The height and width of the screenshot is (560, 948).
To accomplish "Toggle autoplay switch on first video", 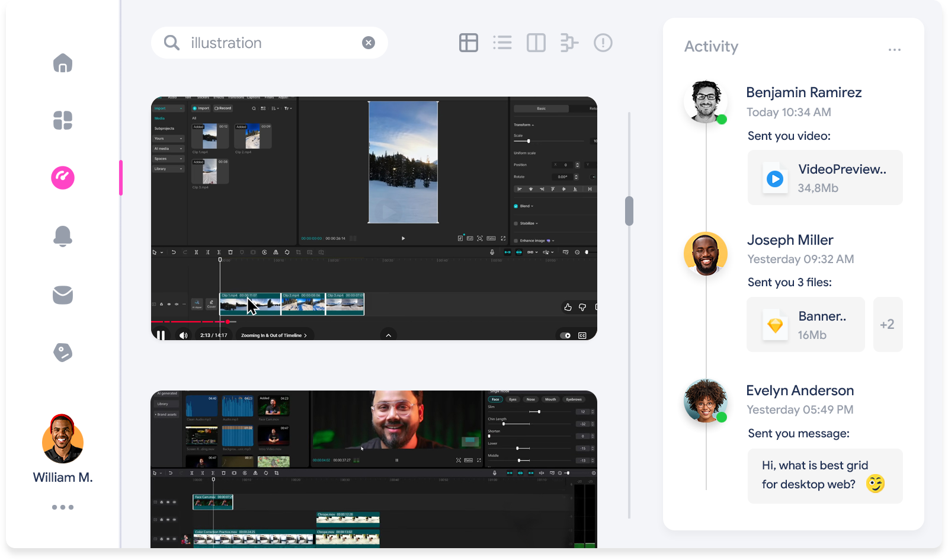I will 565,335.
